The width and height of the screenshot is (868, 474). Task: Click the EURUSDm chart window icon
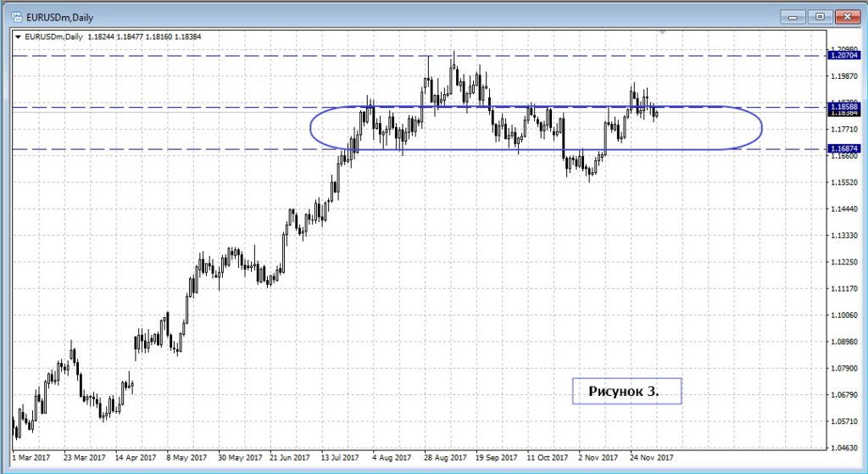pos(14,15)
